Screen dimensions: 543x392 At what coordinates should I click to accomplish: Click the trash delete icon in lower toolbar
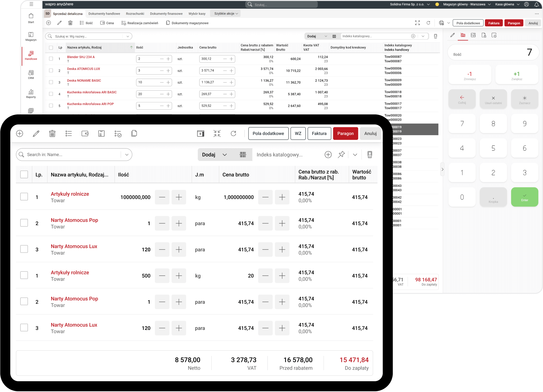(x=52, y=134)
